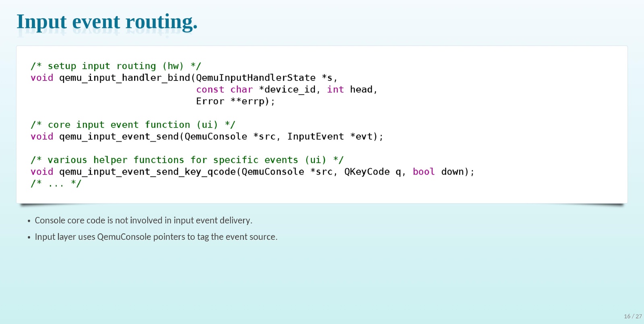The height and width of the screenshot is (324, 644).
Task: Select the *device_id parameter text
Action: click(x=288, y=89)
